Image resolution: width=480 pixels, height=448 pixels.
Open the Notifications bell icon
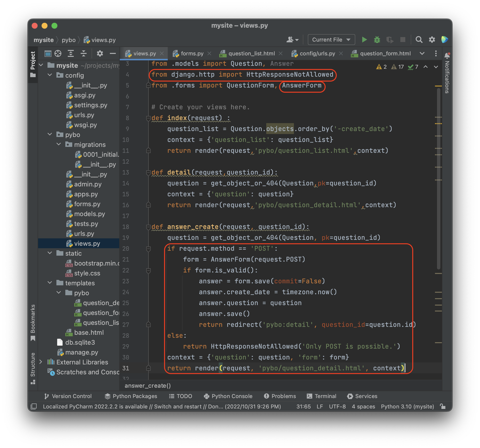(x=447, y=55)
